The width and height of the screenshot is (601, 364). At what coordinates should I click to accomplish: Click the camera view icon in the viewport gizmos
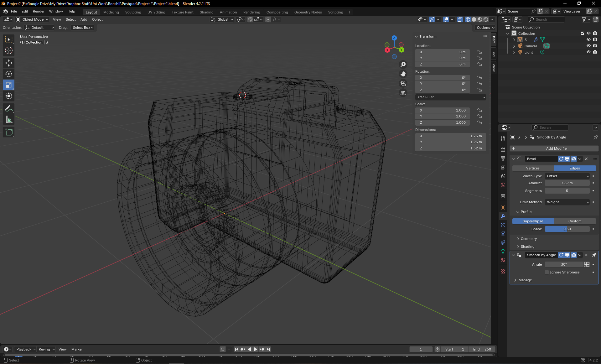click(403, 83)
